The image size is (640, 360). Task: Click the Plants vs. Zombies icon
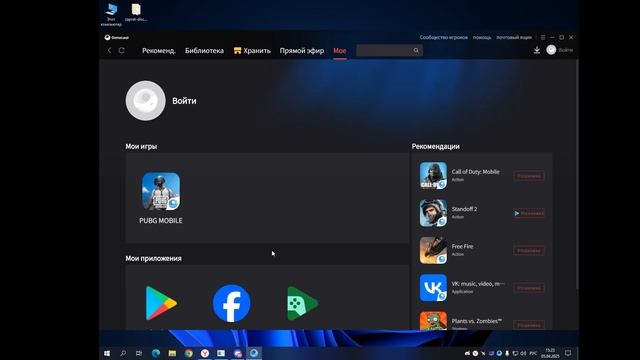point(433,321)
